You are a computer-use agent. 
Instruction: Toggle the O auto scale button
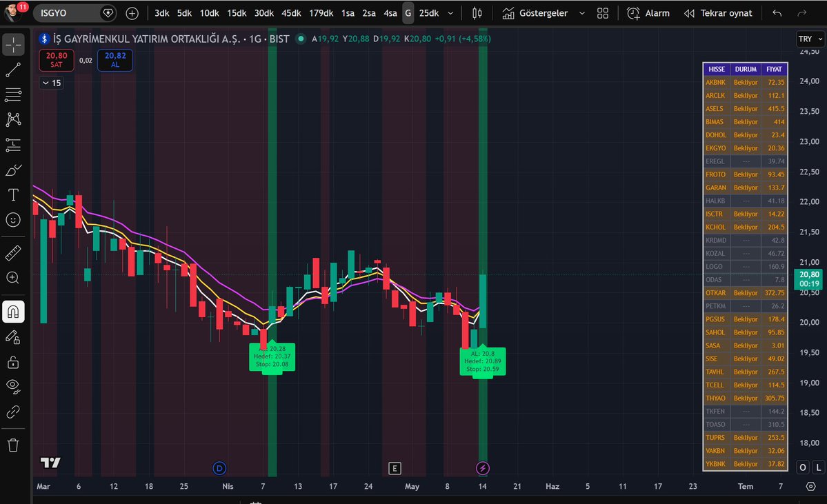[x=803, y=467]
